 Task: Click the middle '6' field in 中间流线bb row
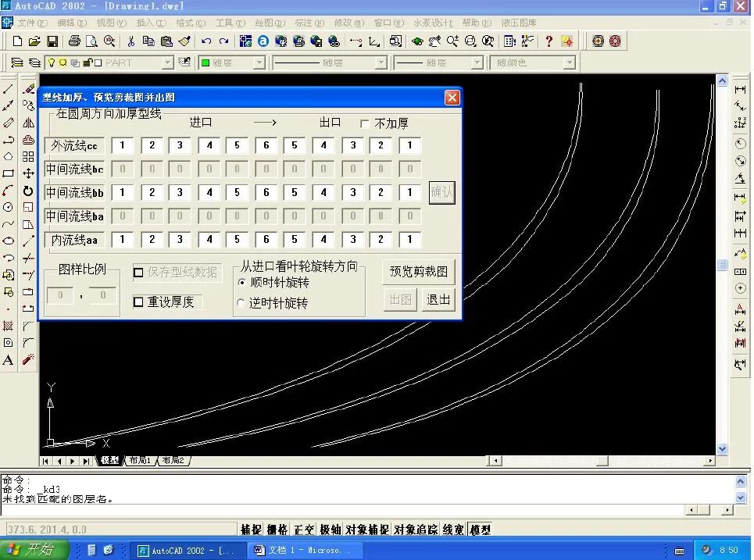[x=266, y=192]
